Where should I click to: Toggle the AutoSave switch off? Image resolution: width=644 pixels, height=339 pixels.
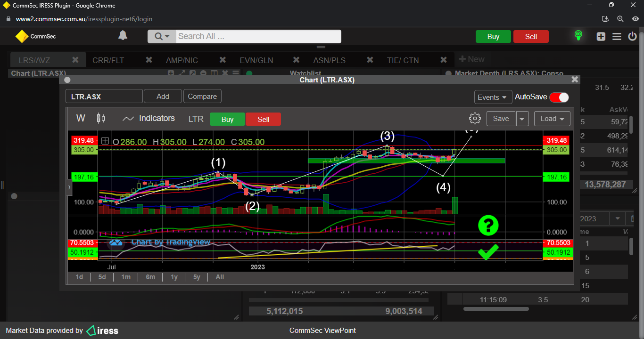(559, 97)
